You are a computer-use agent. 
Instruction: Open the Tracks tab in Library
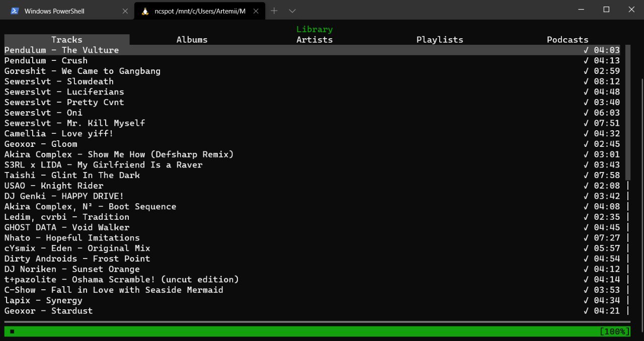67,40
